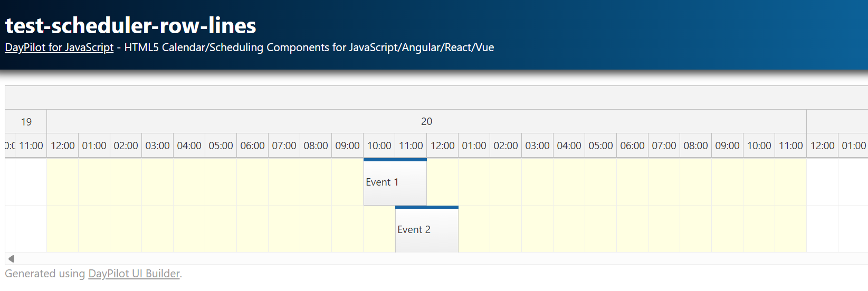Image resolution: width=868 pixels, height=291 pixels.
Task: Select the first 12:00 header under day 20
Action: 62,146
